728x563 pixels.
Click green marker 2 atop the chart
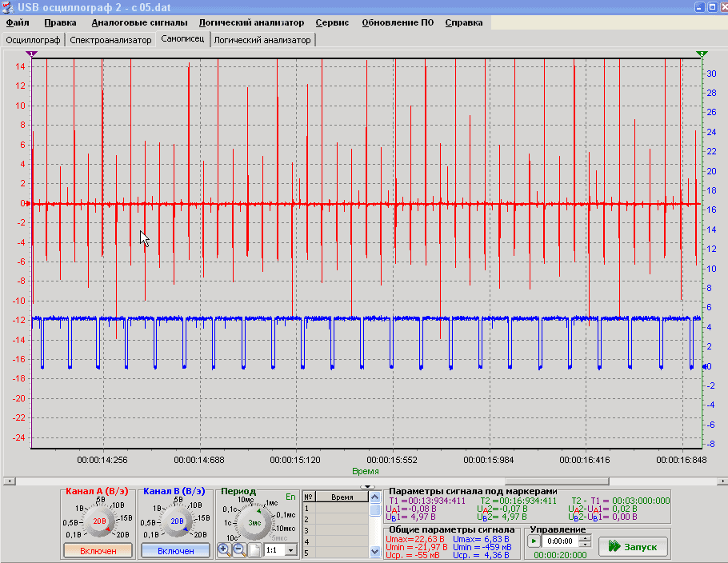tap(702, 54)
